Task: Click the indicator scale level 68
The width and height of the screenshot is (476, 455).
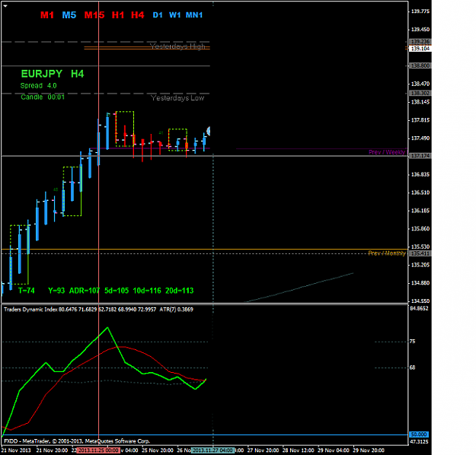Action: (412, 367)
